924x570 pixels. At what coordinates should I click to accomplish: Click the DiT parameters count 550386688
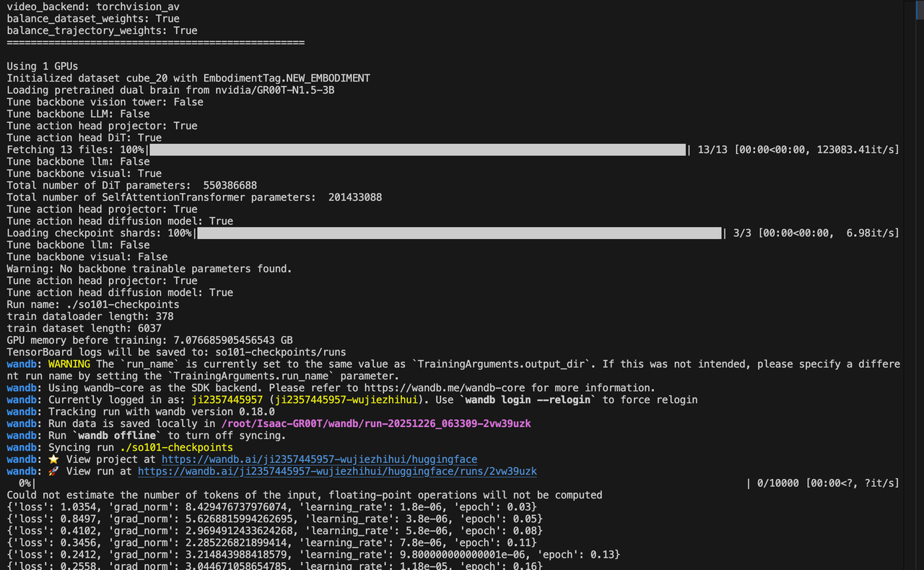pyautogui.click(x=230, y=185)
